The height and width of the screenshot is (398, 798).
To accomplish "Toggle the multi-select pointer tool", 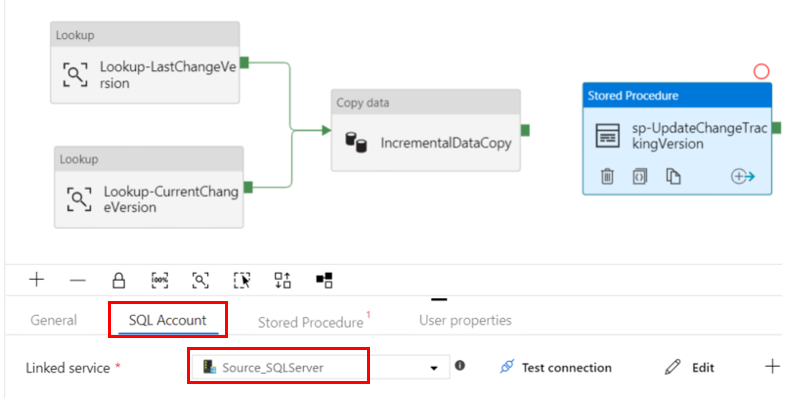I will tap(242, 280).
